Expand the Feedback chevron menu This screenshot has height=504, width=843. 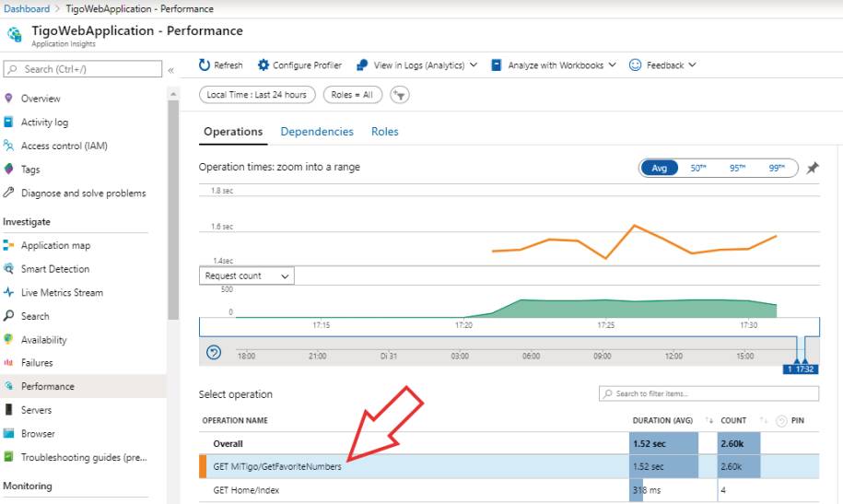click(692, 65)
